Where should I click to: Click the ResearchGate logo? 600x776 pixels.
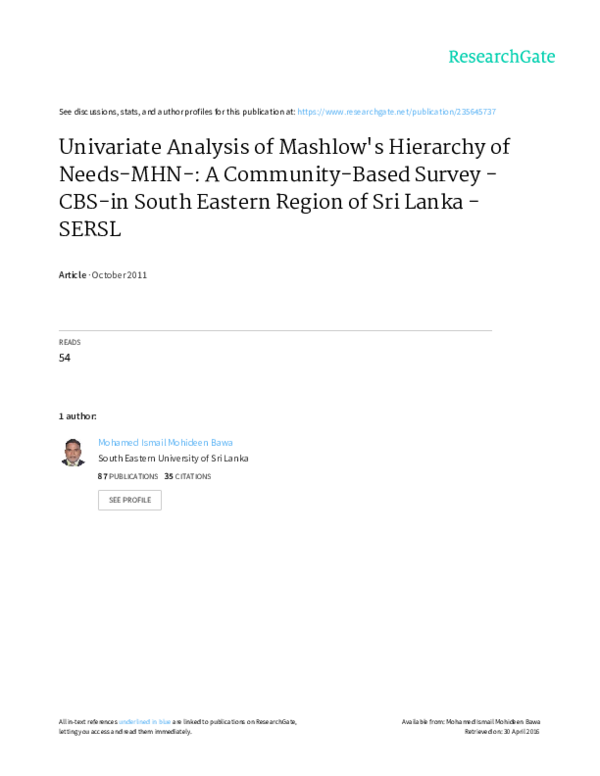pos(501,57)
